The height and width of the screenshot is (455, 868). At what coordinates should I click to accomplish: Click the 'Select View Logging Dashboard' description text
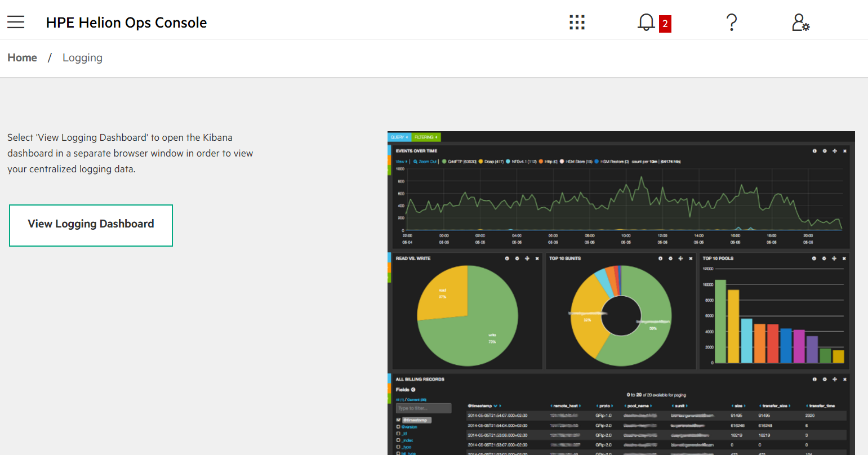130,153
